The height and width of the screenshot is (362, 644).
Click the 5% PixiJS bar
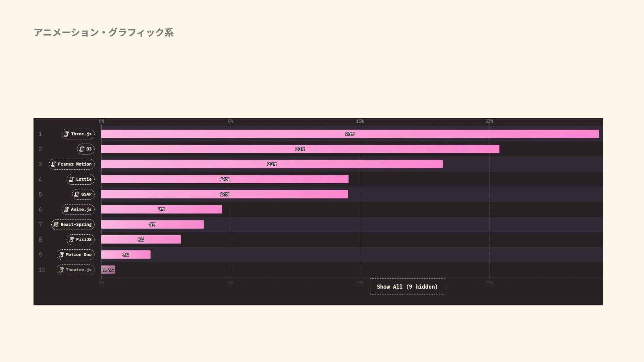pos(141,240)
